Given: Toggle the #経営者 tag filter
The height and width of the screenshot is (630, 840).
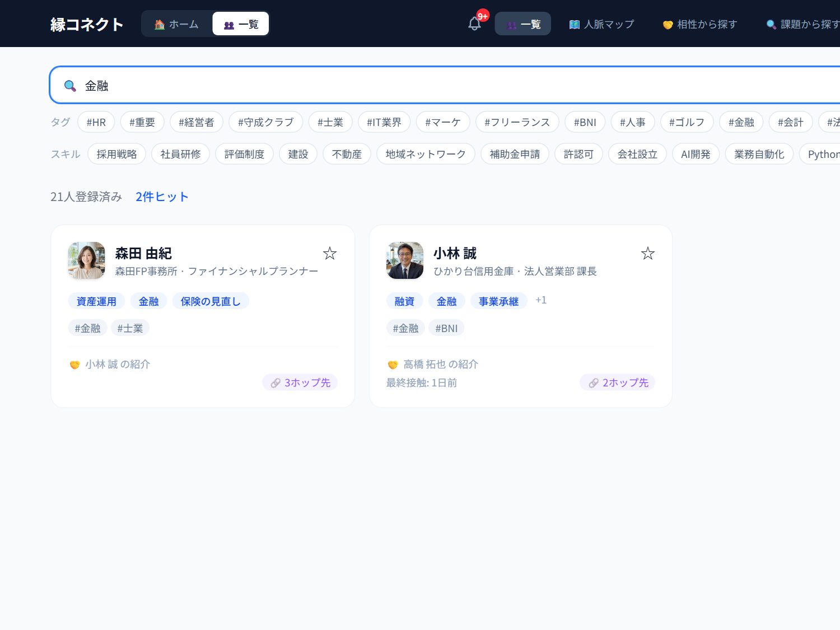Looking at the screenshot, I should (197, 122).
